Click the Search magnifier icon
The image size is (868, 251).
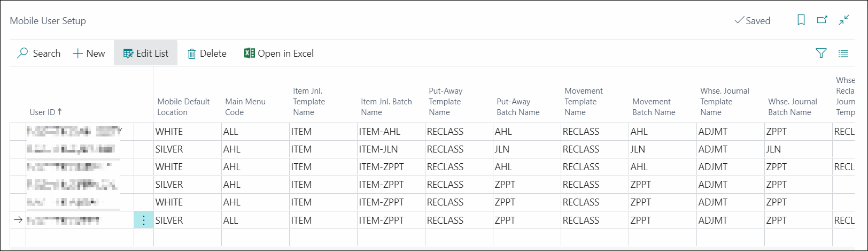tap(22, 54)
